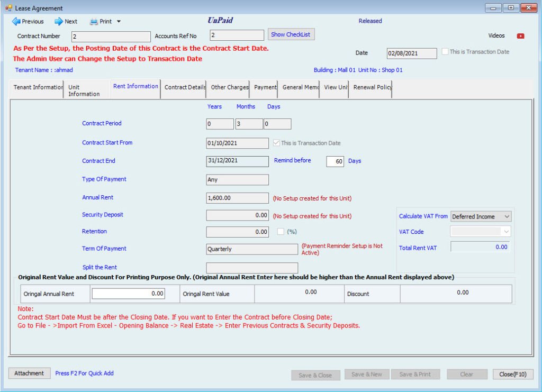Toggle Contract Start transaction date checkbox
Viewport: 542px width, 392px height.
coord(276,143)
